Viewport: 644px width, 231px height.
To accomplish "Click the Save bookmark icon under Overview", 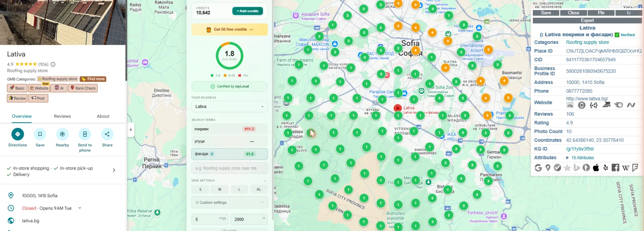I will 40,134.
